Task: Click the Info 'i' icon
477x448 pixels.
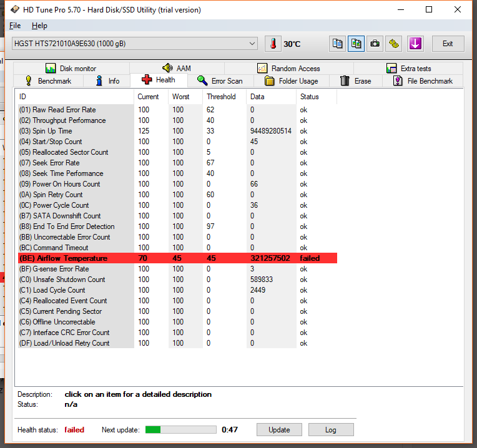Action: coord(99,81)
